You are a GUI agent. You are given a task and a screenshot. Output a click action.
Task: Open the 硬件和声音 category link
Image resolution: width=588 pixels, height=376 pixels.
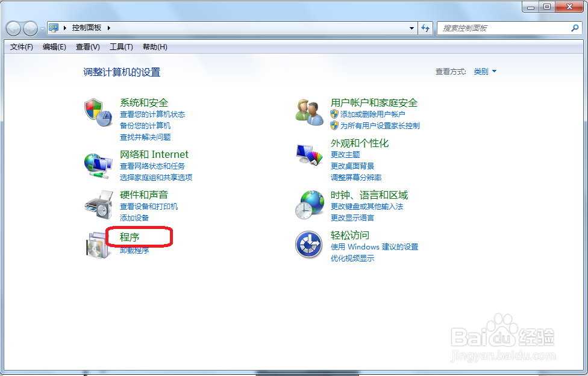pyautogui.click(x=144, y=195)
